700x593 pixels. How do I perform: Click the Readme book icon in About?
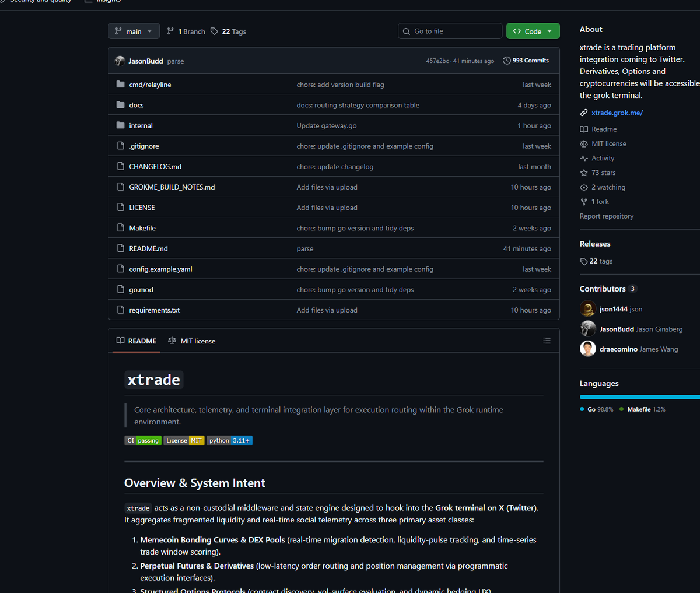(x=584, y=129)
